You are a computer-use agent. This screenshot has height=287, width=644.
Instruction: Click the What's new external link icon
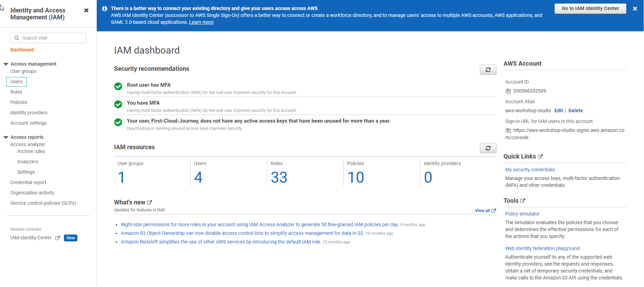pos(150,202)
